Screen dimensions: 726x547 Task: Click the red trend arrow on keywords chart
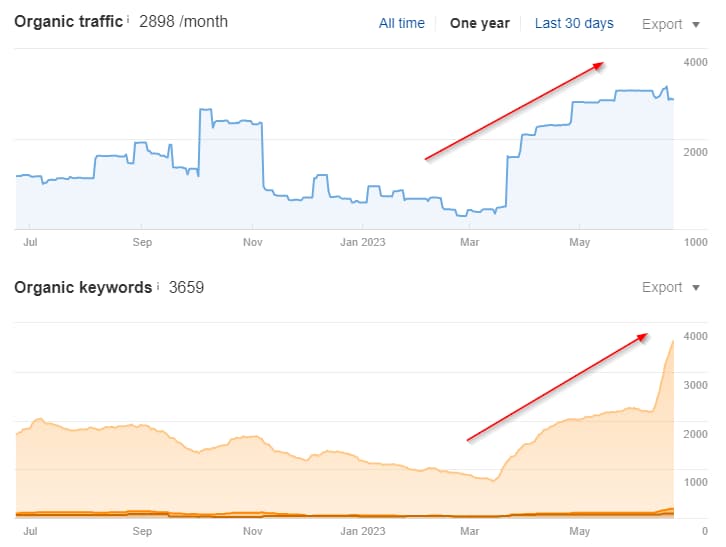pos(556,387)
